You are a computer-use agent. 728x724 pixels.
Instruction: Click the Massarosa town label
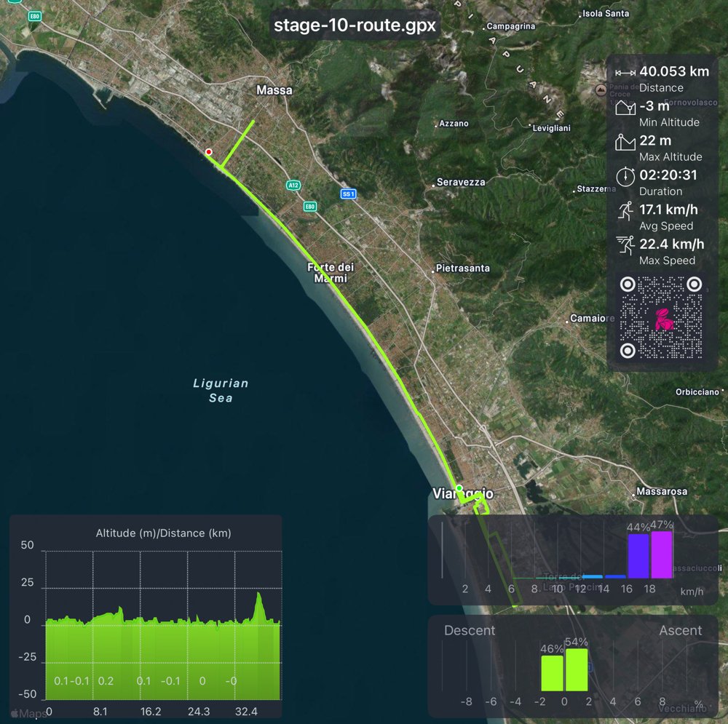[x=662, y=491]
